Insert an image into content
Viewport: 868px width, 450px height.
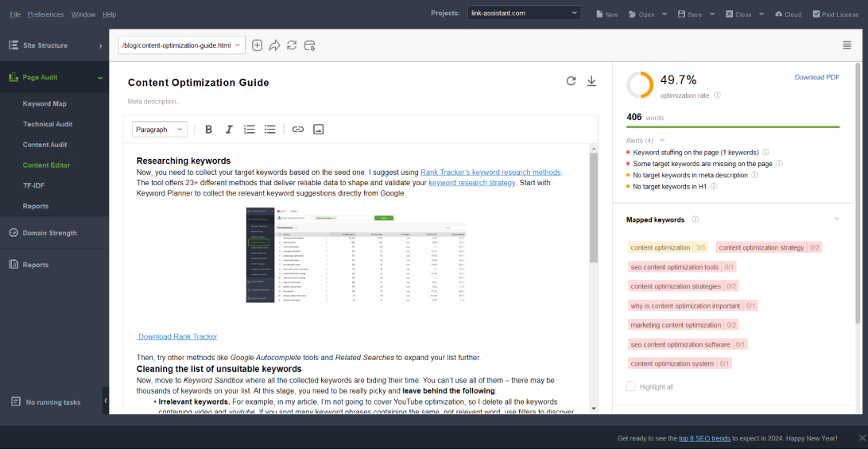click(x=319, y=130)
